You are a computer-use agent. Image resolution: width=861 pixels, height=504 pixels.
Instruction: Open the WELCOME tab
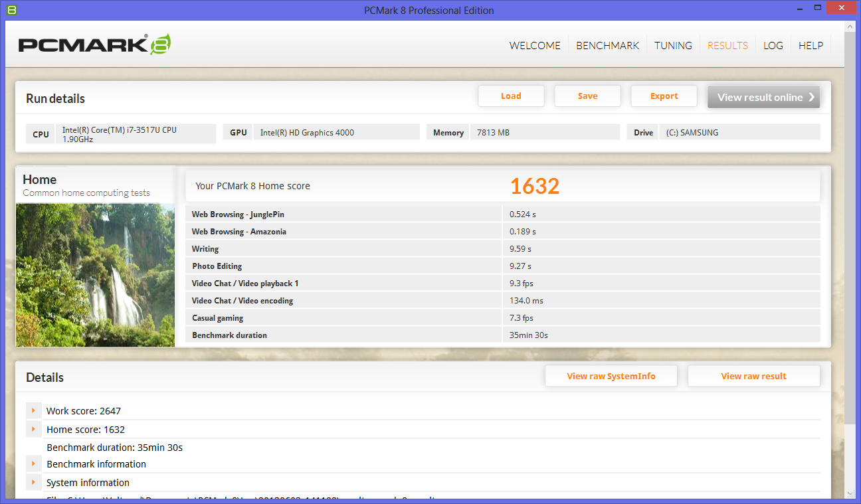click(535, 45)
